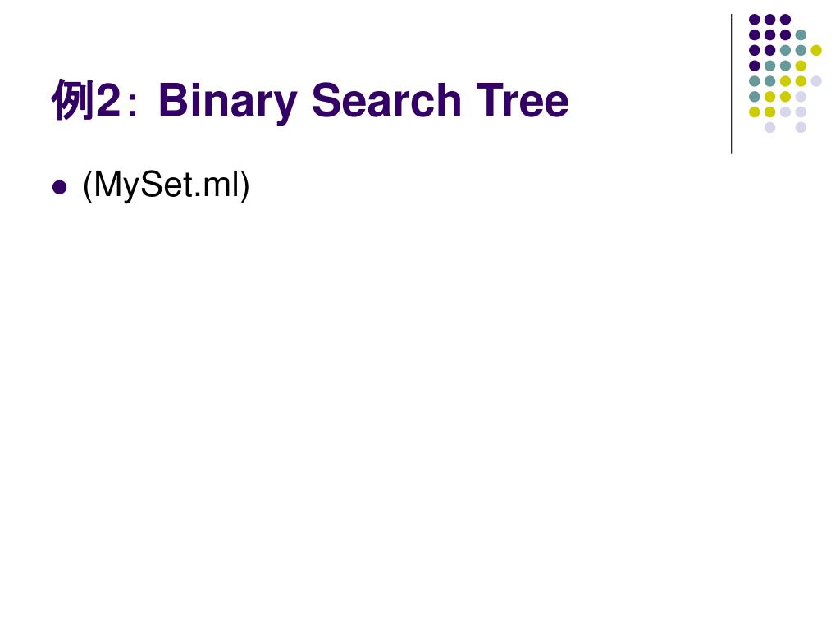Viewport: 840px width, 630px height.
Task: Click the lone yellow dot in third dot row
Action: 816,50
